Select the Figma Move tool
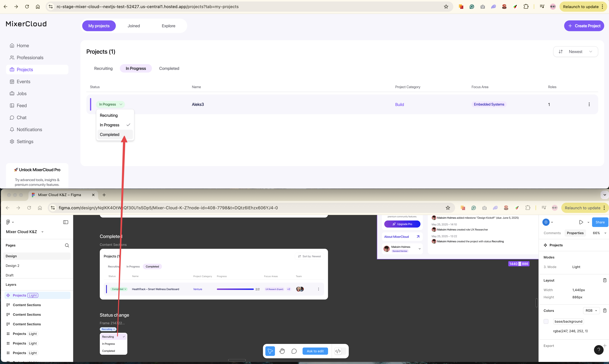The width and height of the screenshot is (609, 364). [270, 351]
